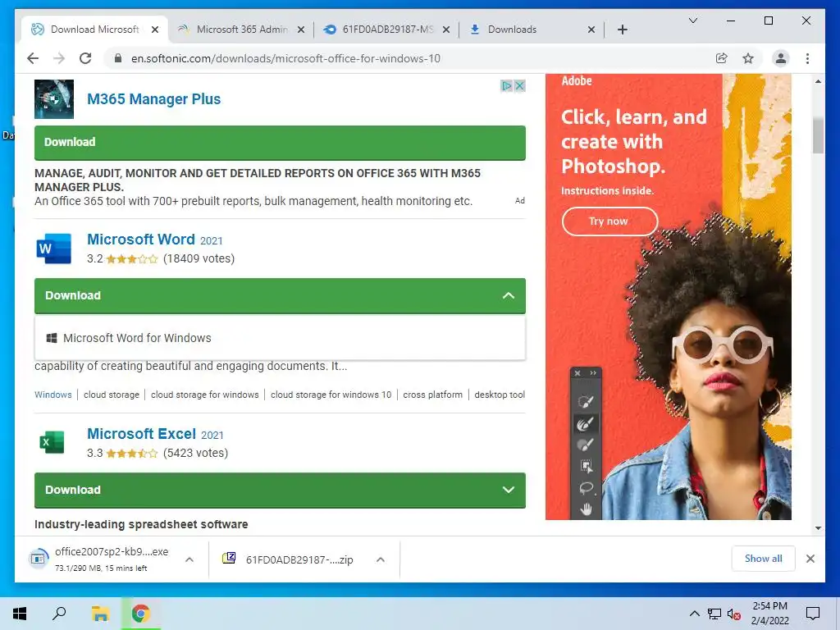The image size is (840, 630).
Task: Share this page icon in address bar
Action: tap(722, 58)
